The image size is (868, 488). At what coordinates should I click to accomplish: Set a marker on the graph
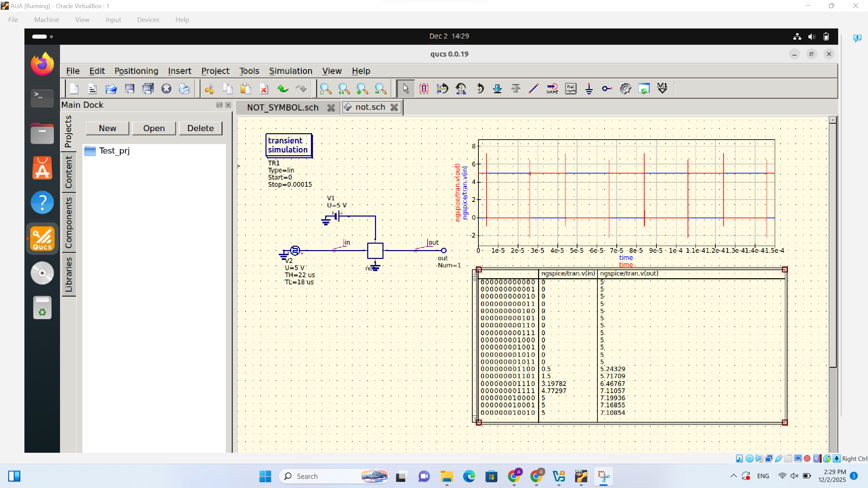pos(662,89)
